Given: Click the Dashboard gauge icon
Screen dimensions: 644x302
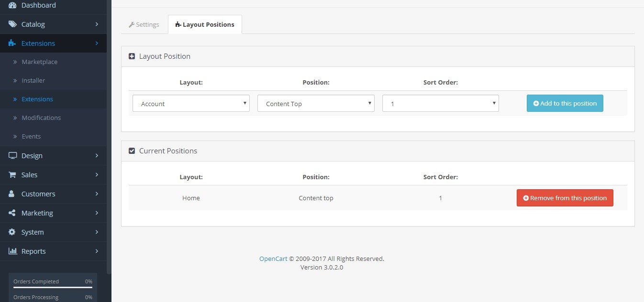Looking at the screenshot, I should 12,5.
